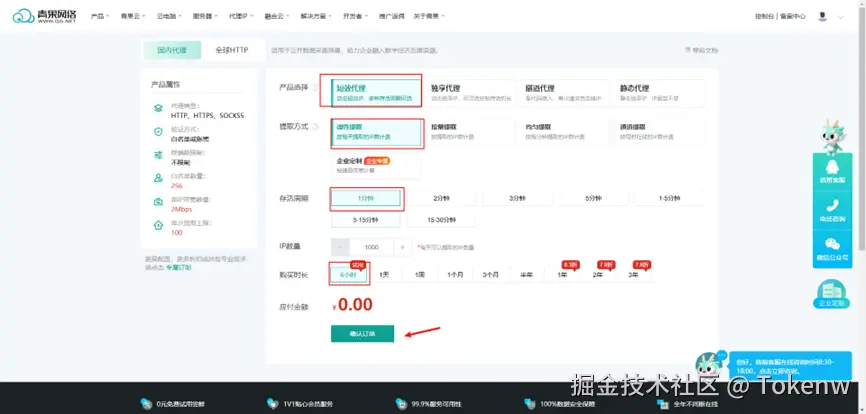866x414 pixels.
Task: Expand the 云电脑 navigation dropdown
Action: [x=169, y=17]
